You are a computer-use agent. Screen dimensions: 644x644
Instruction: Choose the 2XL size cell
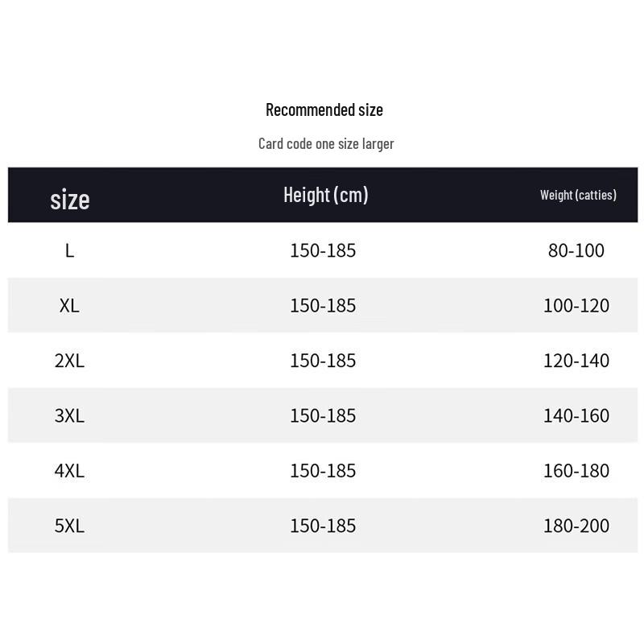[x=70, y=361]
